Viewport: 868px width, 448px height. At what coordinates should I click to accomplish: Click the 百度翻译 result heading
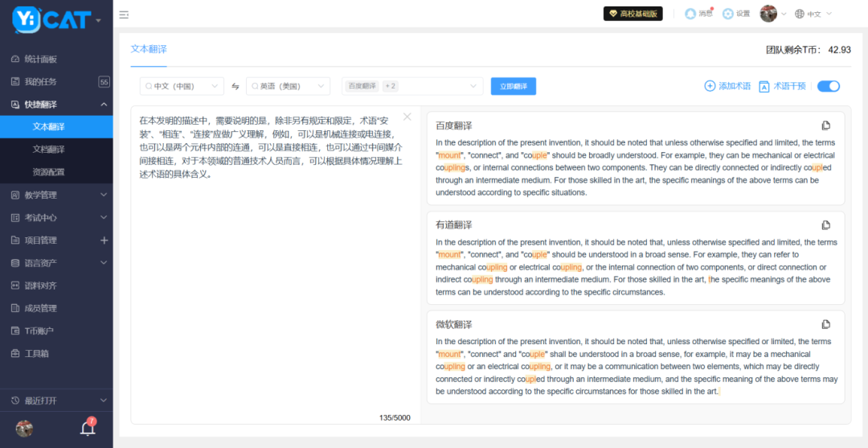point(454,125)
